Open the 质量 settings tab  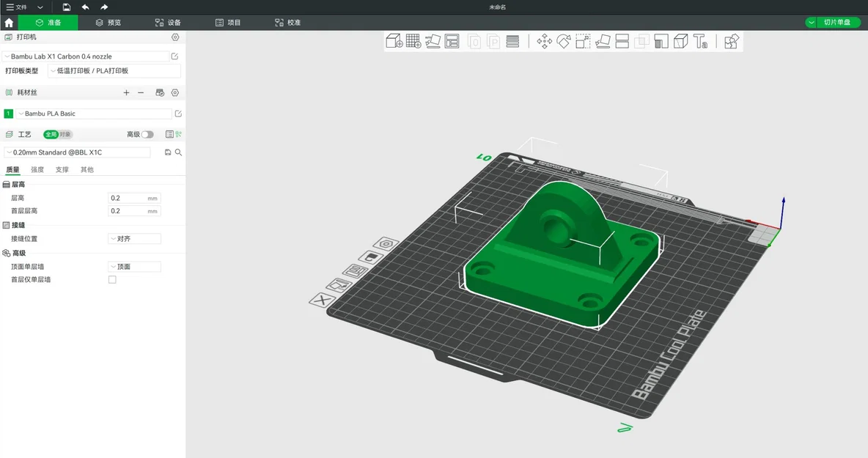click(12, 170)
